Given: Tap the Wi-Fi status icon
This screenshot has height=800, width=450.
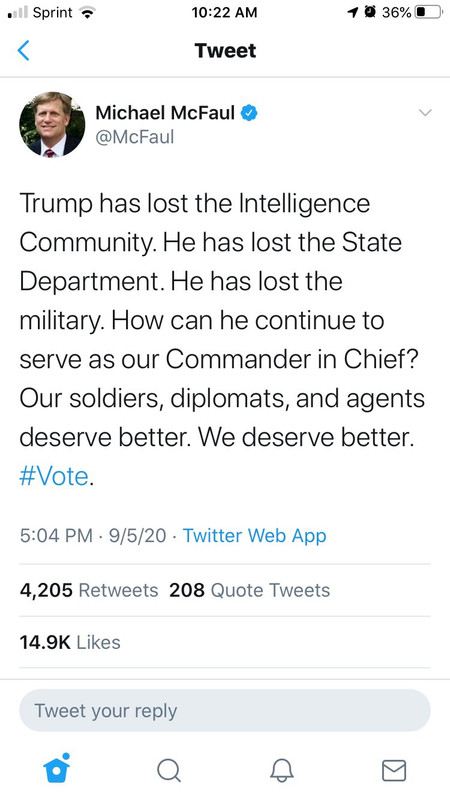Looking at the screenshot, I should tap(88, 13).
